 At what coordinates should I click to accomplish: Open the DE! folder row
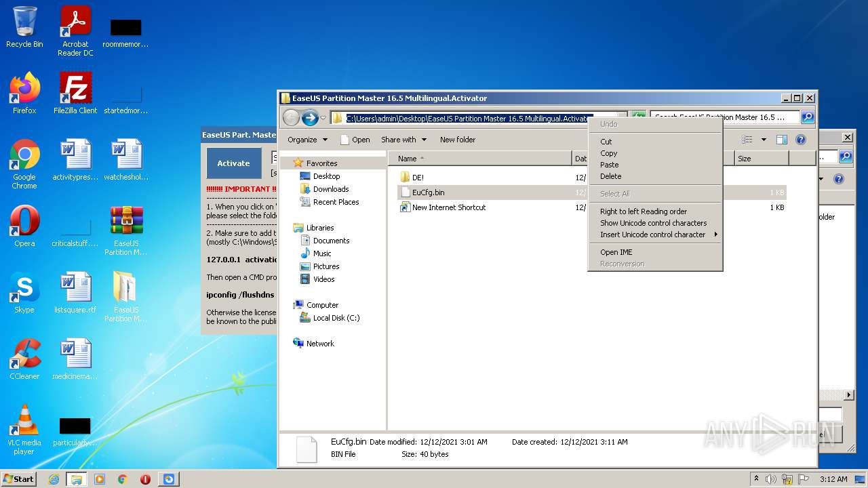[x=591, y=178]
